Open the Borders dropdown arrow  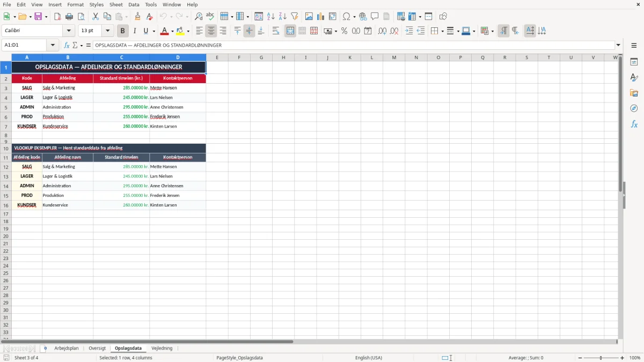[x=442, y=32]
